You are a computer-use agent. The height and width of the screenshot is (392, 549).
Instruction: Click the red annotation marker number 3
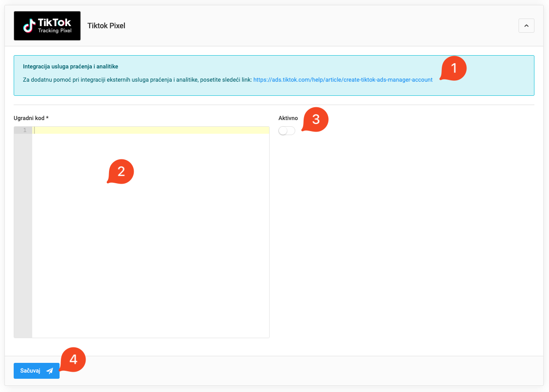(x=315, y=119)
